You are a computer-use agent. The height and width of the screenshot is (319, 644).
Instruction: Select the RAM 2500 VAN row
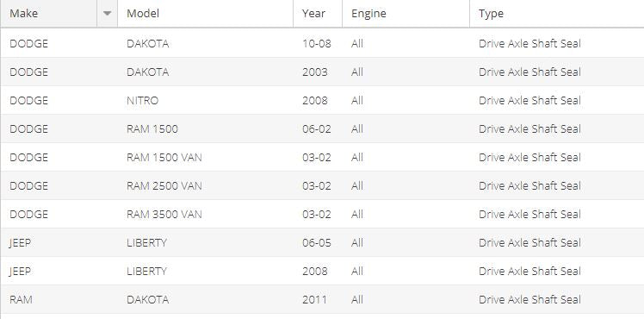pos(322,185)
